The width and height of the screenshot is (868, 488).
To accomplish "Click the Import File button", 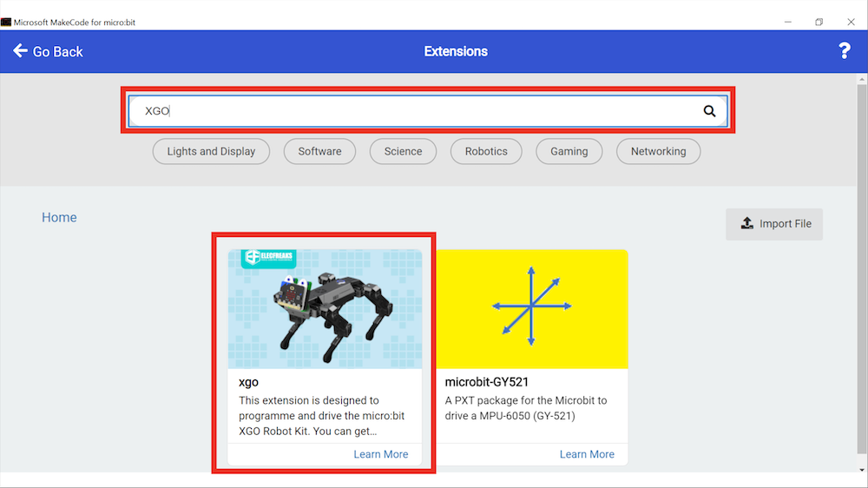I will point(774,224).
